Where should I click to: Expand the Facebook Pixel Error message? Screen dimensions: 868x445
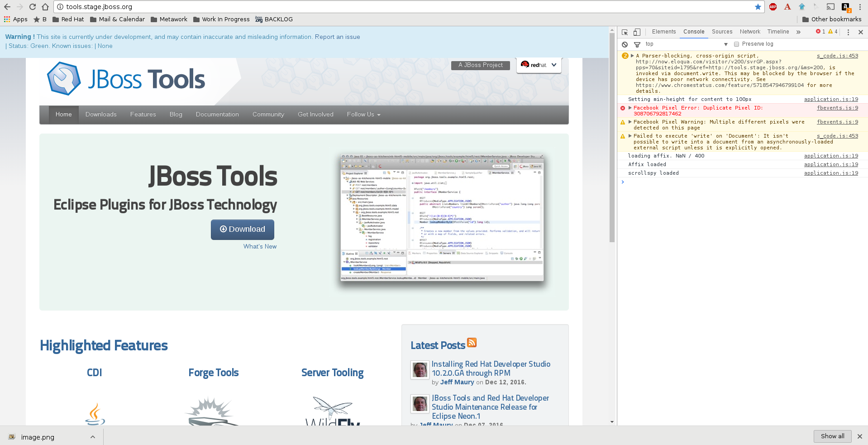[630, 108]
